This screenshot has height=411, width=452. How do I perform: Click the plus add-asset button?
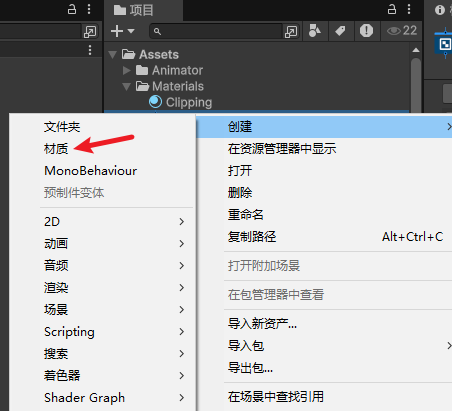(117, 31)
